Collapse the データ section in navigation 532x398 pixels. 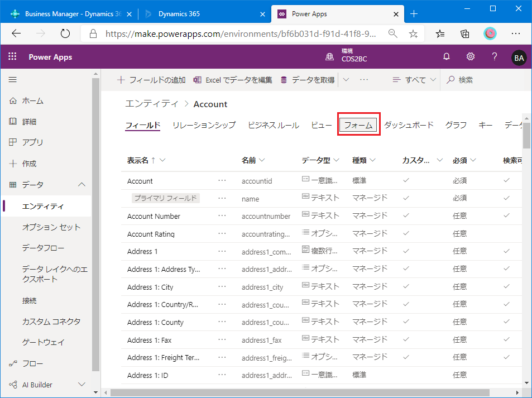point(82,185)
